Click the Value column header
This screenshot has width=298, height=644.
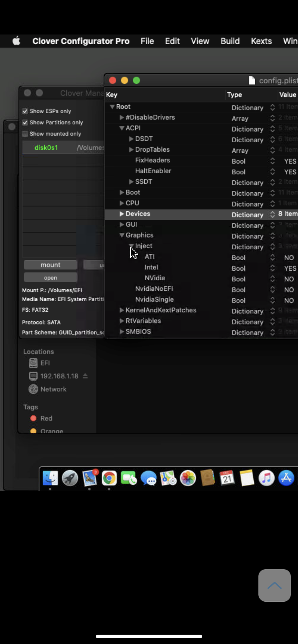coord(288,95)
